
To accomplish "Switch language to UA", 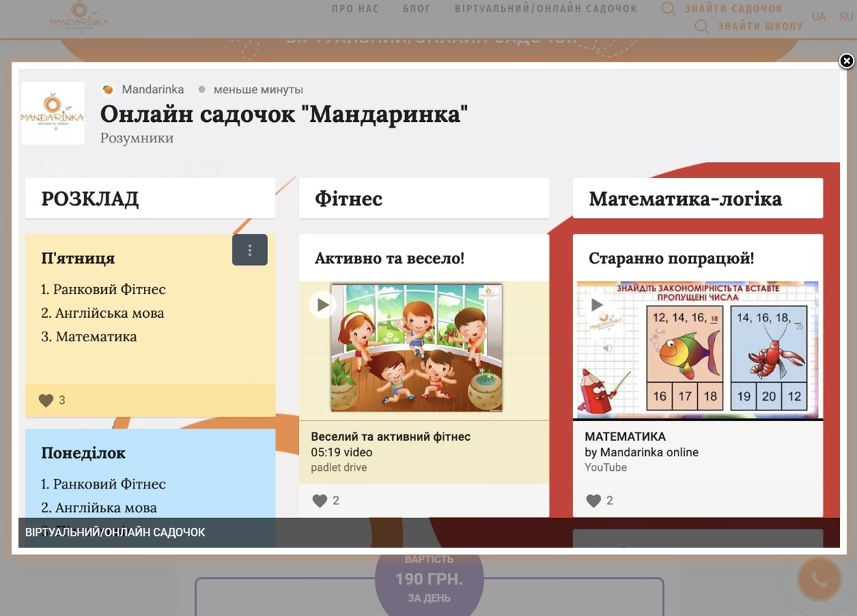I will coord(819,16).
